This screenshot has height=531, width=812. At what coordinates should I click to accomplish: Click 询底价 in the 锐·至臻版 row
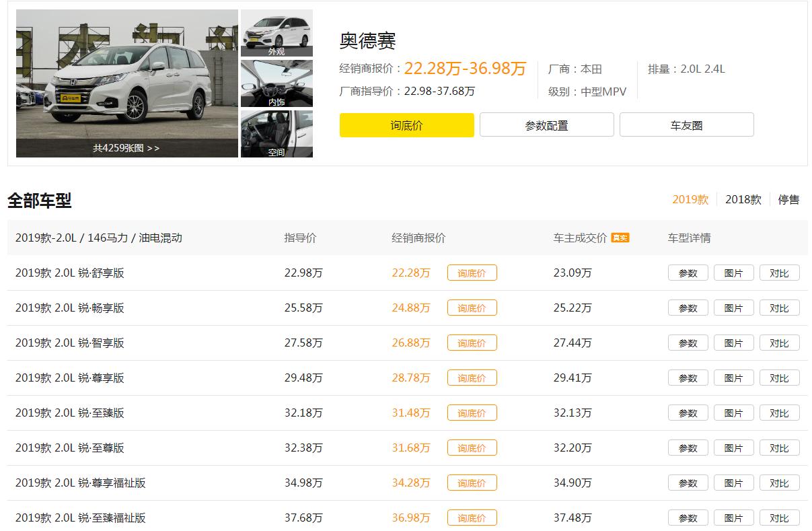tap(472, 413)
